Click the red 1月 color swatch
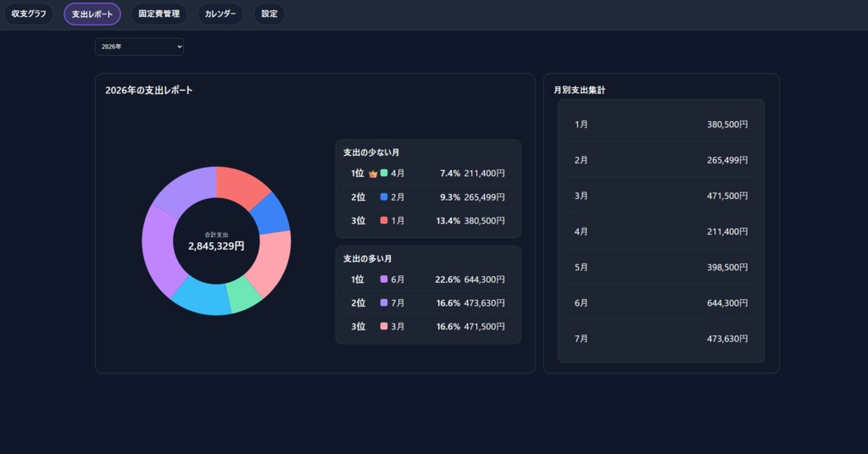This screenshot has height=454, width=868. click(x=384, y=220)
